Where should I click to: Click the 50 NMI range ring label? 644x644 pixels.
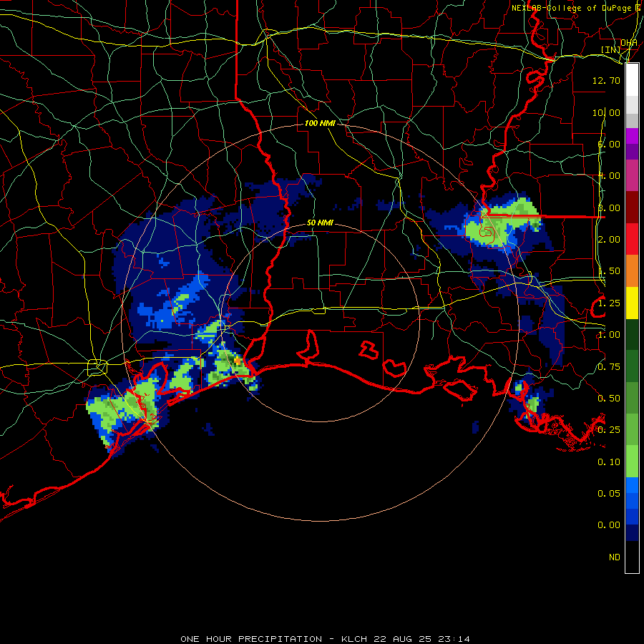[x=320, y=223]
